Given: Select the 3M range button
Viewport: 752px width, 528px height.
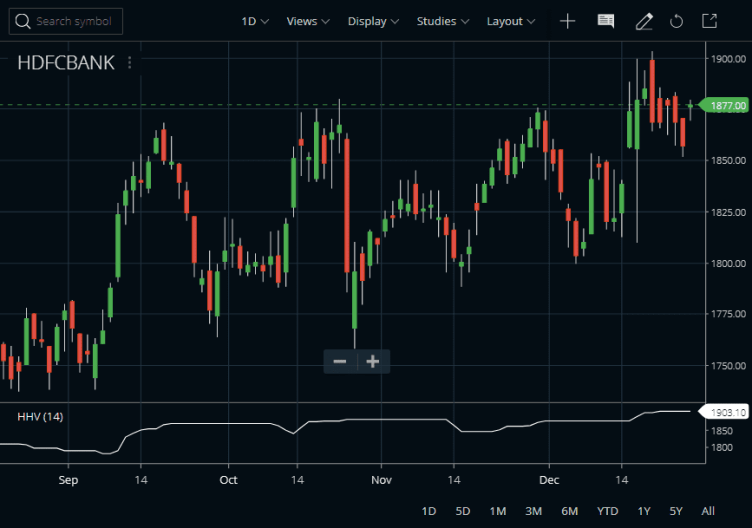Looking at the screenshot, I should pyautogui.click(x=533, y=511).
